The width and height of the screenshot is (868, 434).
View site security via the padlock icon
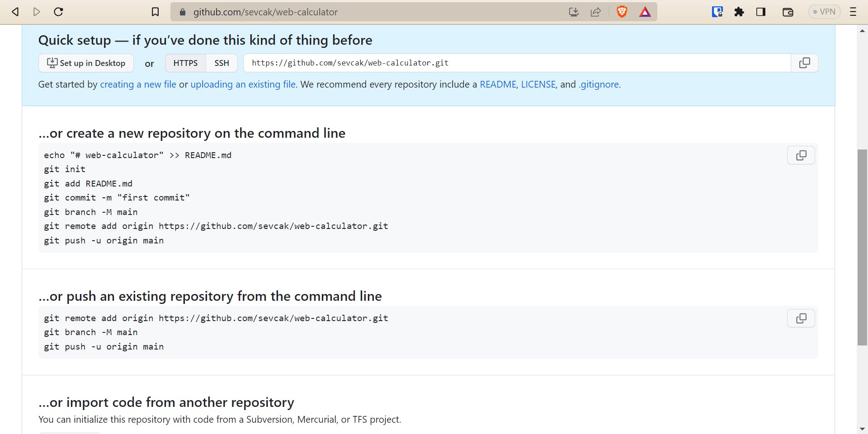(x=183, y=12)
